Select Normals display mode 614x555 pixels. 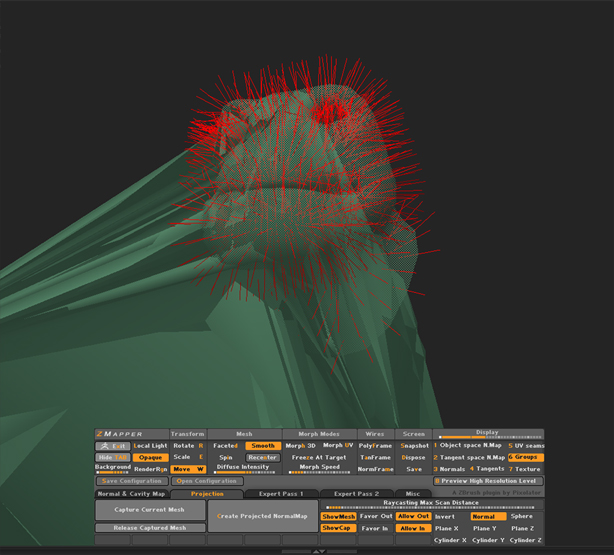pos(449,469)
